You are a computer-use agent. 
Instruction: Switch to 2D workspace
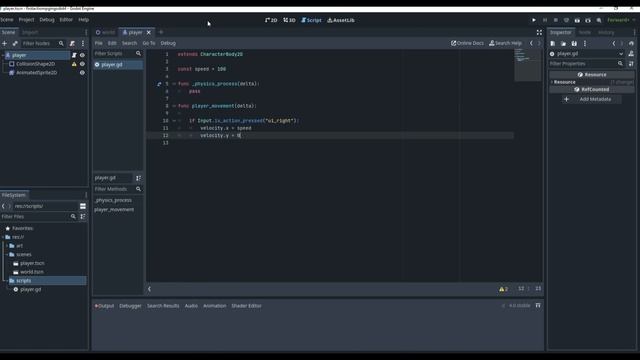271,20
